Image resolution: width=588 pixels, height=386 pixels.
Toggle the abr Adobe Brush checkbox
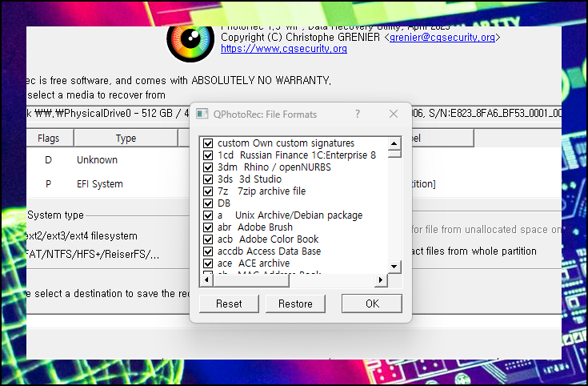click(208, 227)
